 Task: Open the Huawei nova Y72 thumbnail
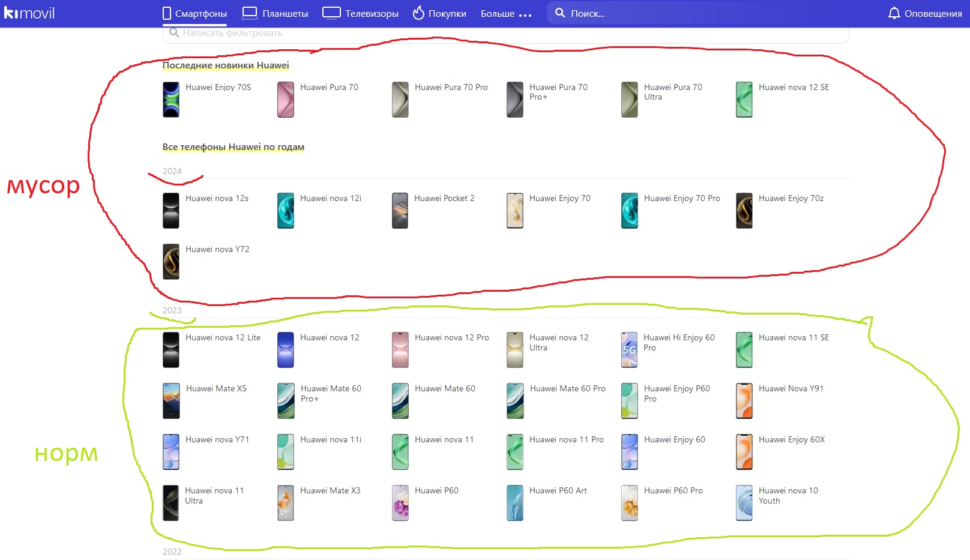[171, 262]
